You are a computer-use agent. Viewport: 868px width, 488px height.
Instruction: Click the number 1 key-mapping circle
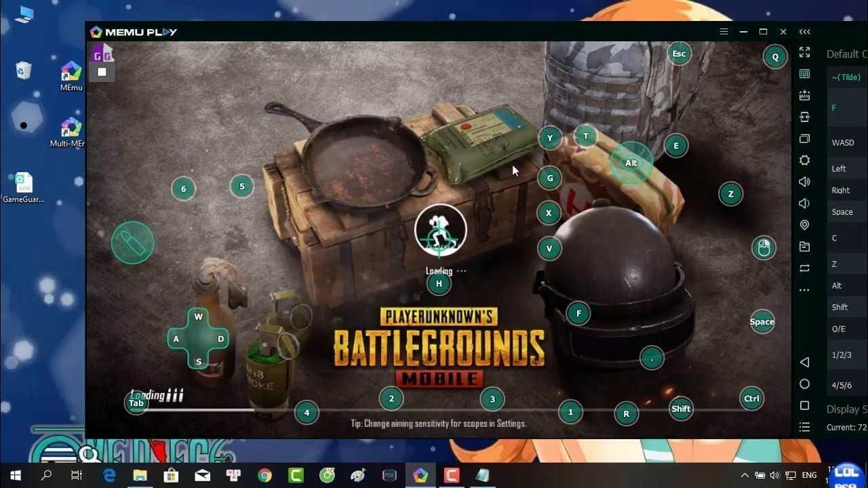570,411
